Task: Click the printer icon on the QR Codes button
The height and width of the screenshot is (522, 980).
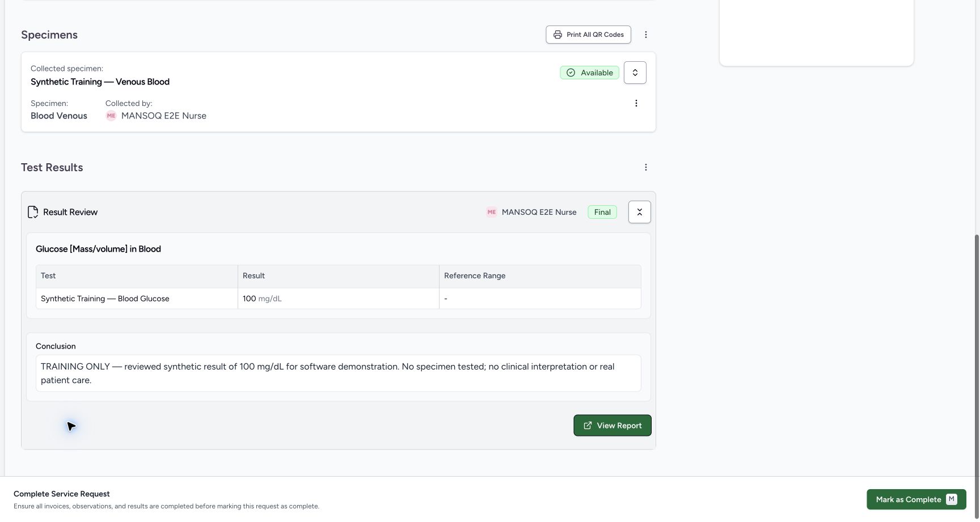Action: [x=557, y=35]
